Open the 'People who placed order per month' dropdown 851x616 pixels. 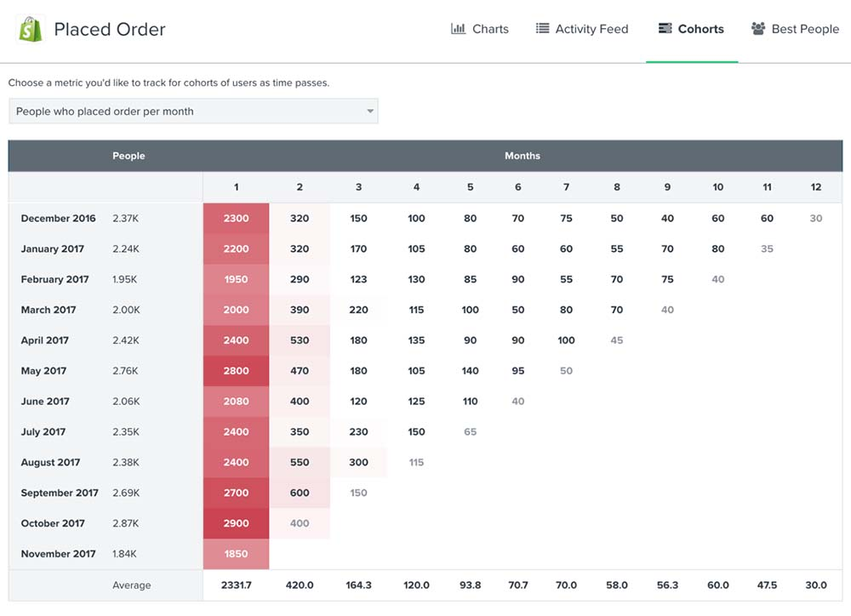click(193, 111)
